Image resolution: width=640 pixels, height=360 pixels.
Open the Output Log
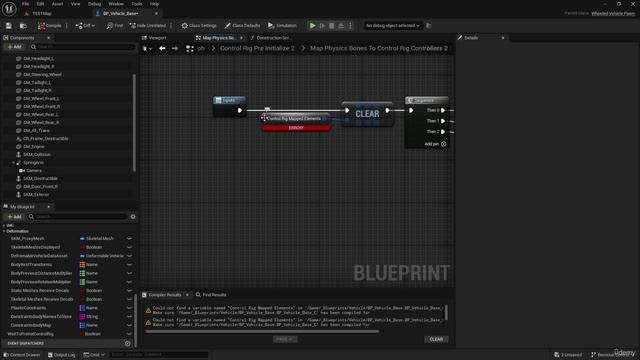click(x=62, y=355)
